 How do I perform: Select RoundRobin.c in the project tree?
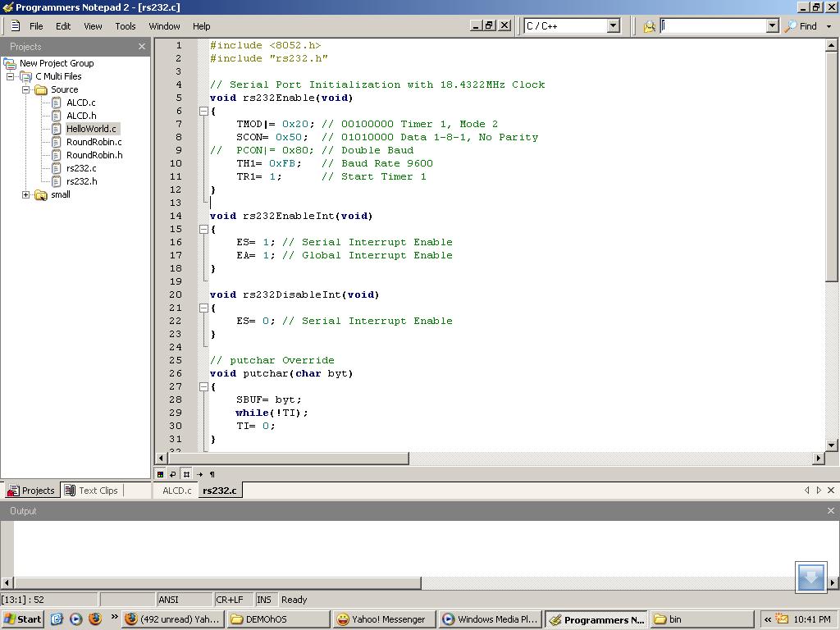coord(94,142)
